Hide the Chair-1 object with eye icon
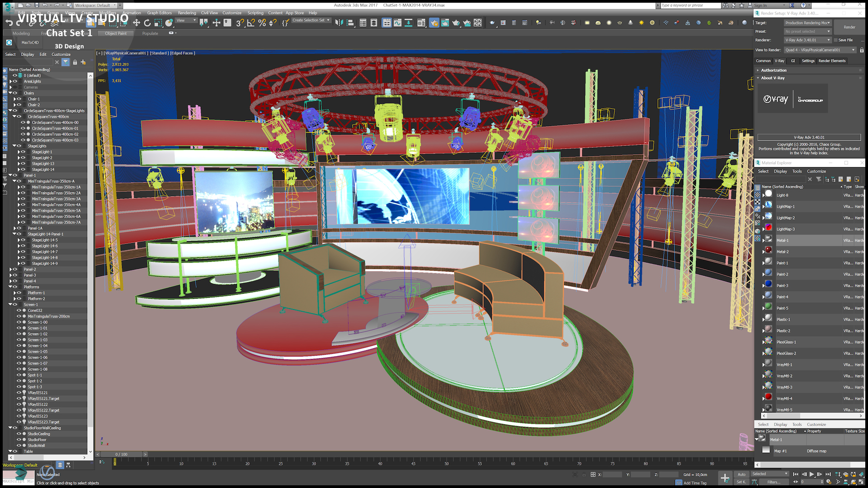Image resolution: width=868 pixels, height=488 pixels. (x=19, y=99)
